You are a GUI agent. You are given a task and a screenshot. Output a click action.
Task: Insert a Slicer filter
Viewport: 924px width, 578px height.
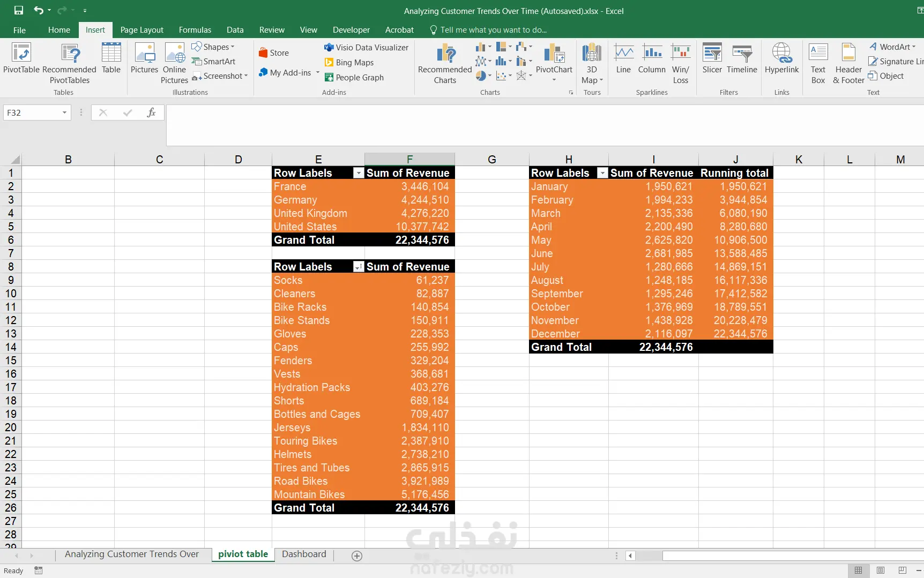712,58
